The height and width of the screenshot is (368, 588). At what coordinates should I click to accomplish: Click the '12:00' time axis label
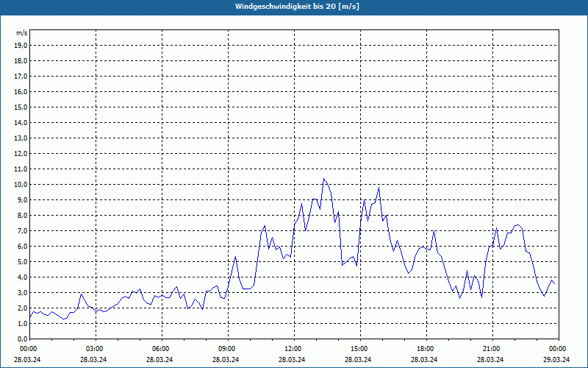293,349
